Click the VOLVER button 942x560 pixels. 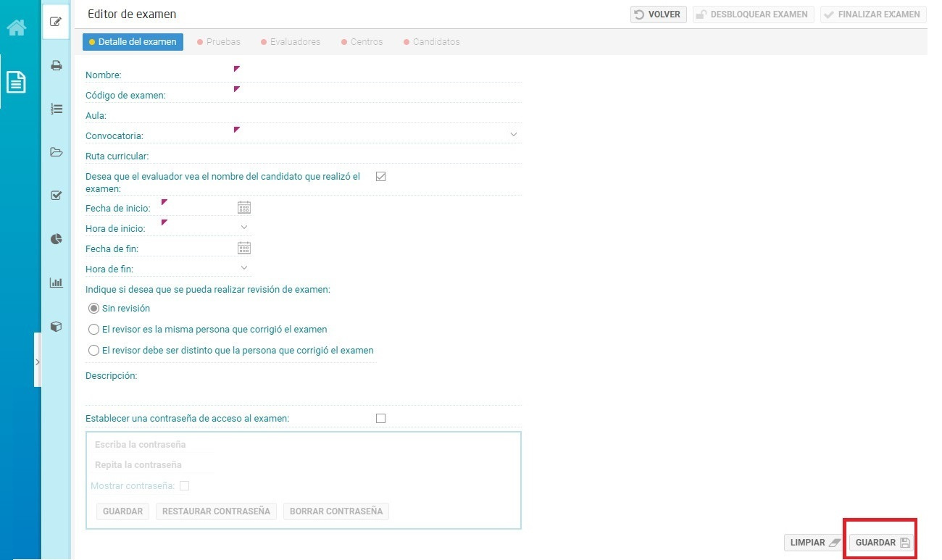pos(658,14)
